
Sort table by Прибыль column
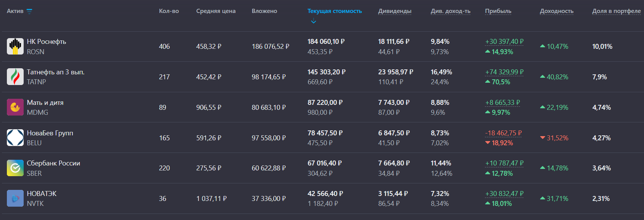coord(498,11)
